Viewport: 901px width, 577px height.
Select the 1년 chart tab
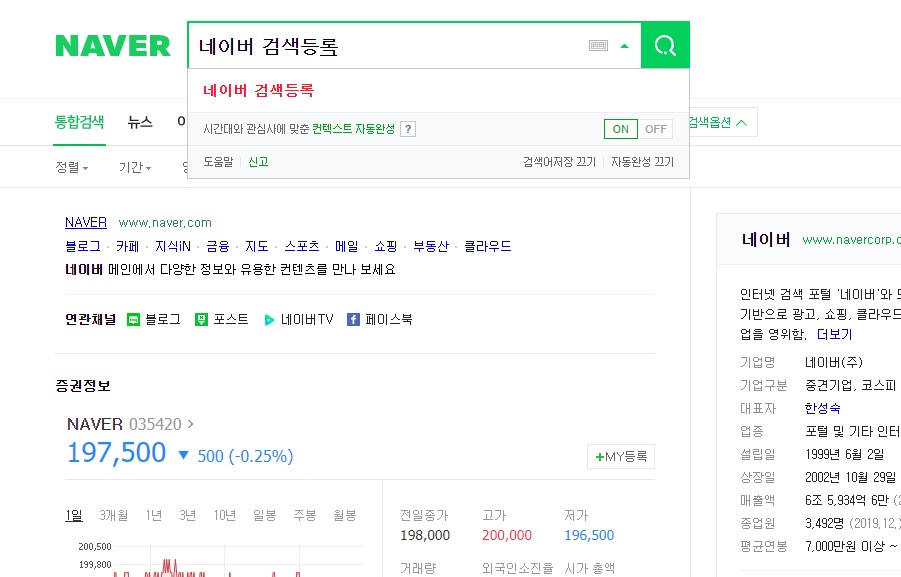click(153, 515)
